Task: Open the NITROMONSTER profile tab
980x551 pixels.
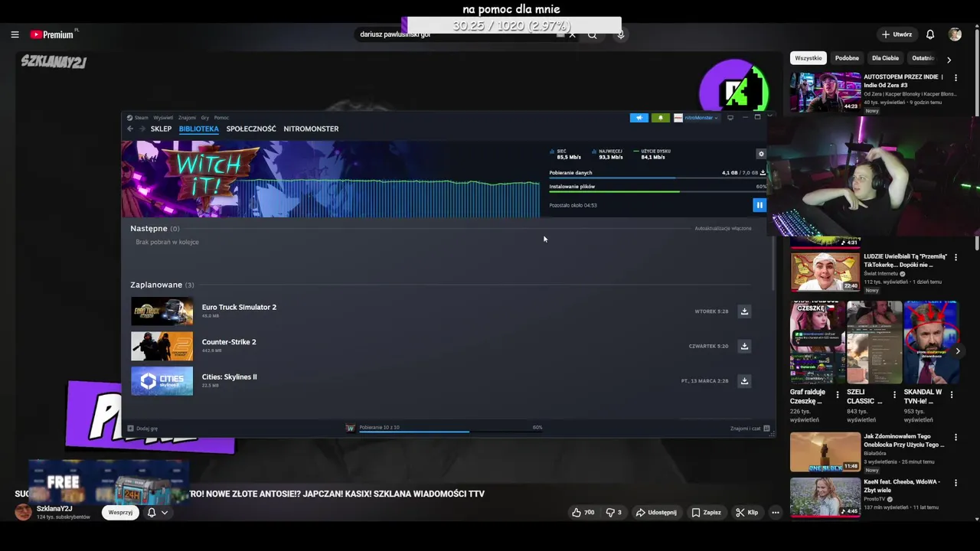Action: click(311, 129)
